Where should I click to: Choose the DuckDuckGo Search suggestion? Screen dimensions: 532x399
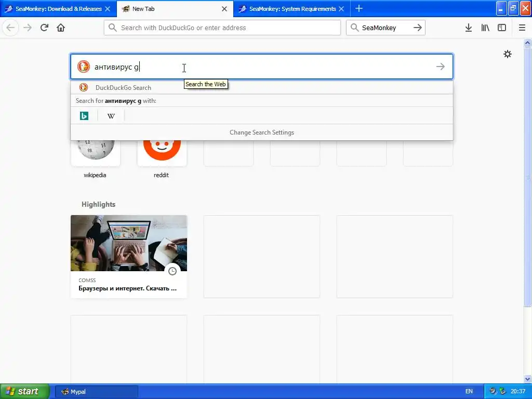pyautogui.click(x=262, y=87)
